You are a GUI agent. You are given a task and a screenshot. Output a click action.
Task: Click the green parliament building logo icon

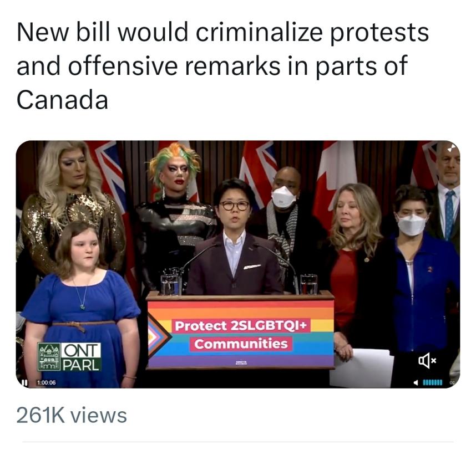click(49, 357)
